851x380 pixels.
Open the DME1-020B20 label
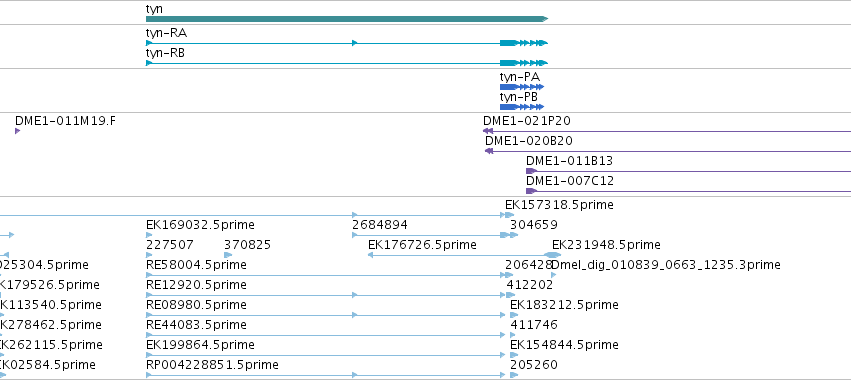click(x=529, y=141)
